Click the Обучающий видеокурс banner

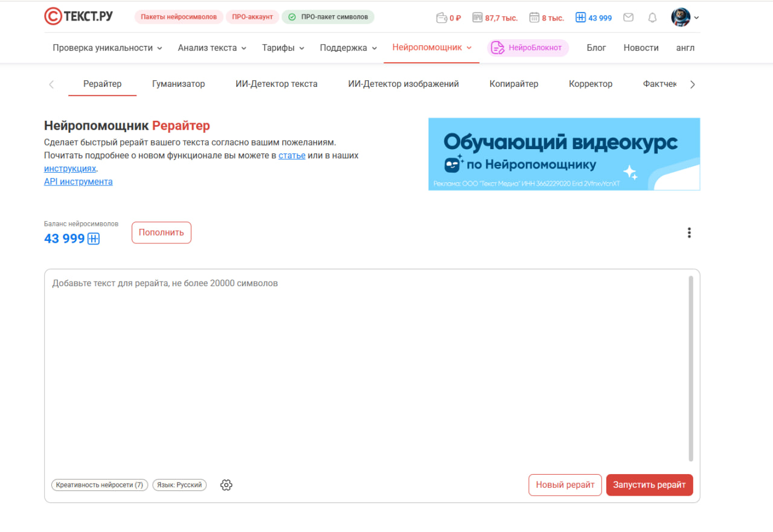(564, 154)
